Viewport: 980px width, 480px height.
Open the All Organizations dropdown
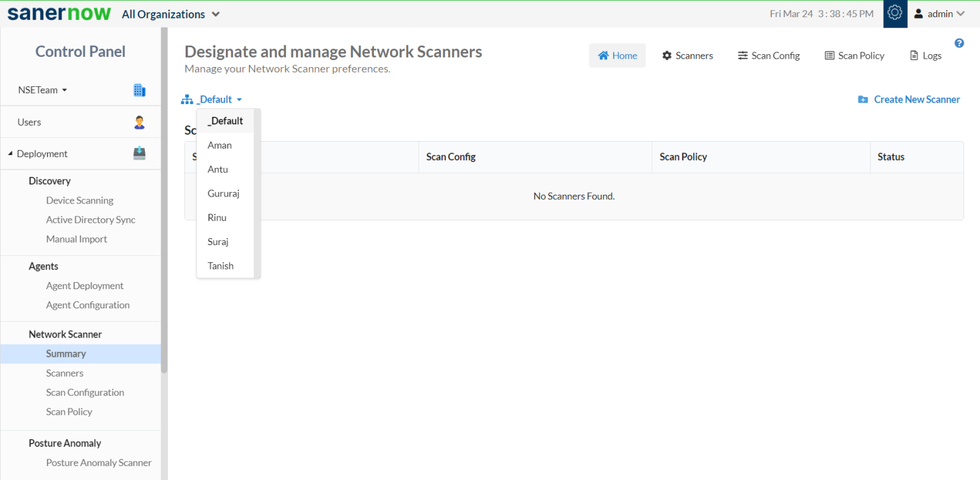(170, 13)
